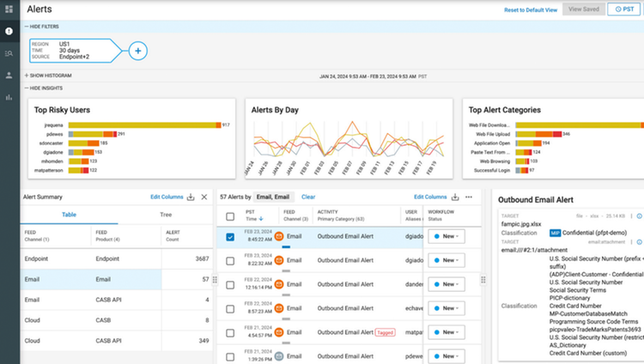The image size is (644, 364).
Task: Switch to the Tree tab
Action: pos(166,215)
